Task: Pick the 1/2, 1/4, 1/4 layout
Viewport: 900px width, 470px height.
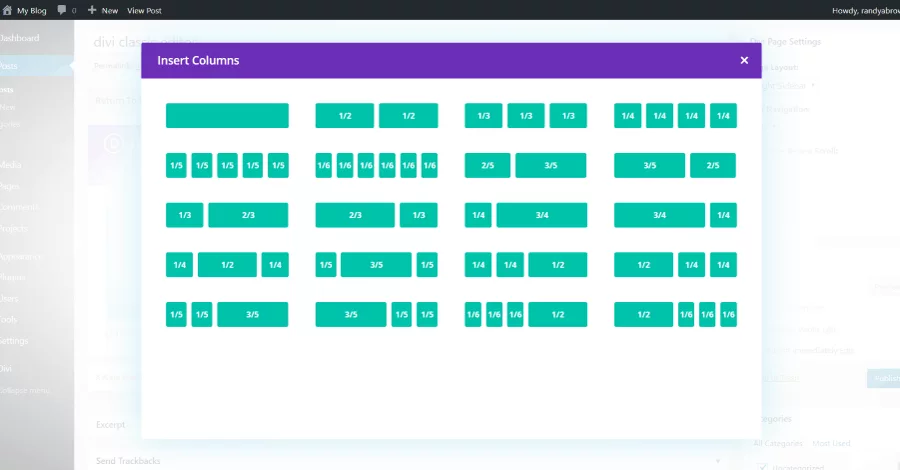Action: click(x=675, y=265)
